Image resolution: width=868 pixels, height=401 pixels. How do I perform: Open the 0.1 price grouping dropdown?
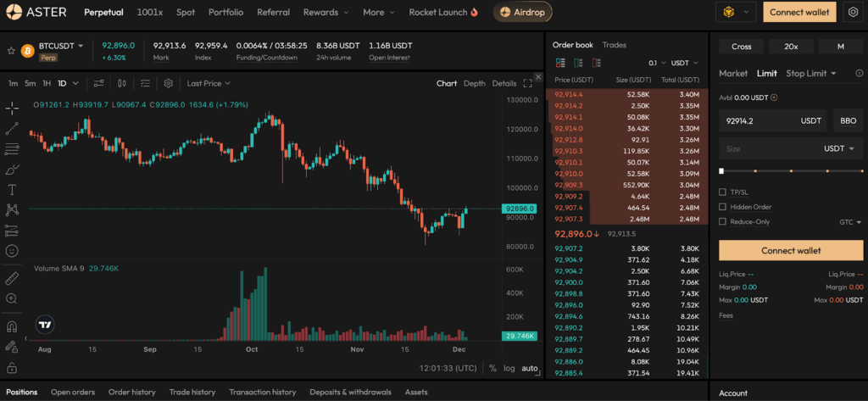coord(657,63)
